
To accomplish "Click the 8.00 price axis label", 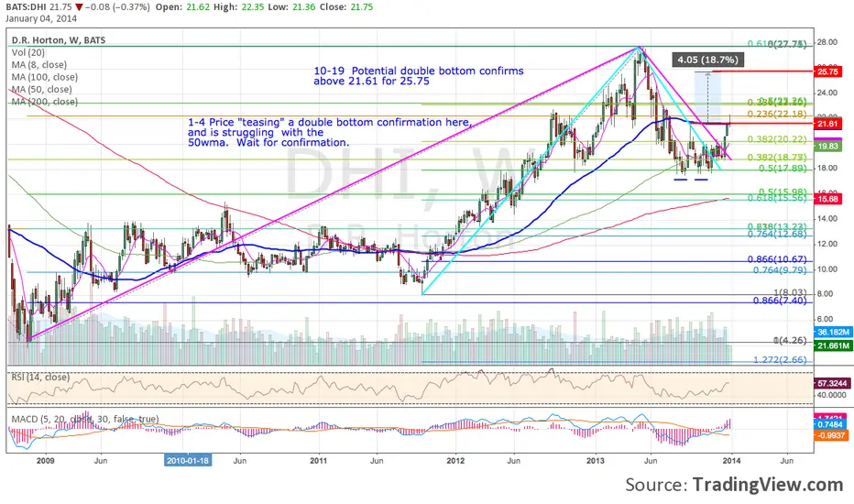I will tap(827, 293).
